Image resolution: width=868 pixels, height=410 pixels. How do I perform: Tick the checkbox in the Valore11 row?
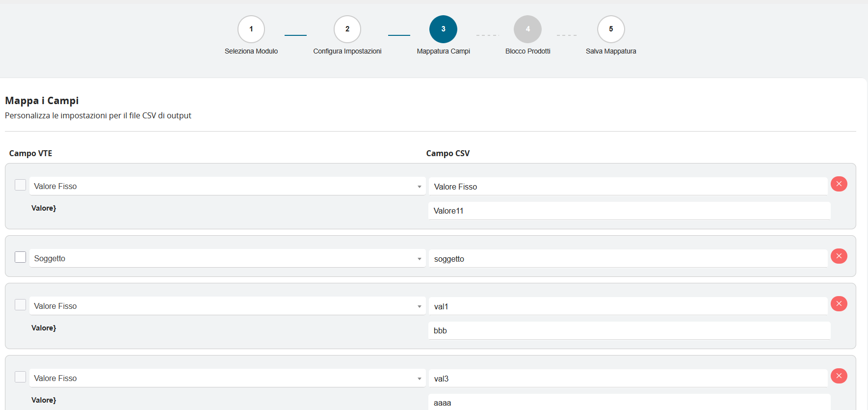[20, 185]
